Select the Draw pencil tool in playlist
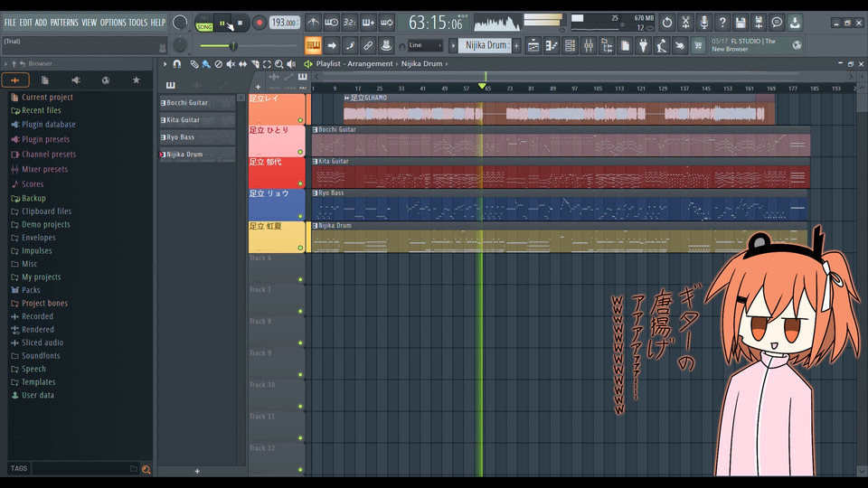Viewport: 868px width, 488px height. point(193,64)
